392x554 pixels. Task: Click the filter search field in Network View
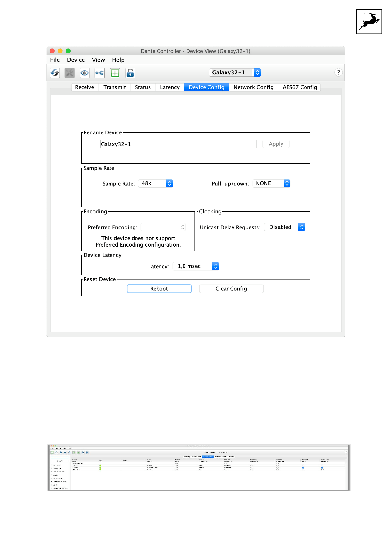click(60, 457)
